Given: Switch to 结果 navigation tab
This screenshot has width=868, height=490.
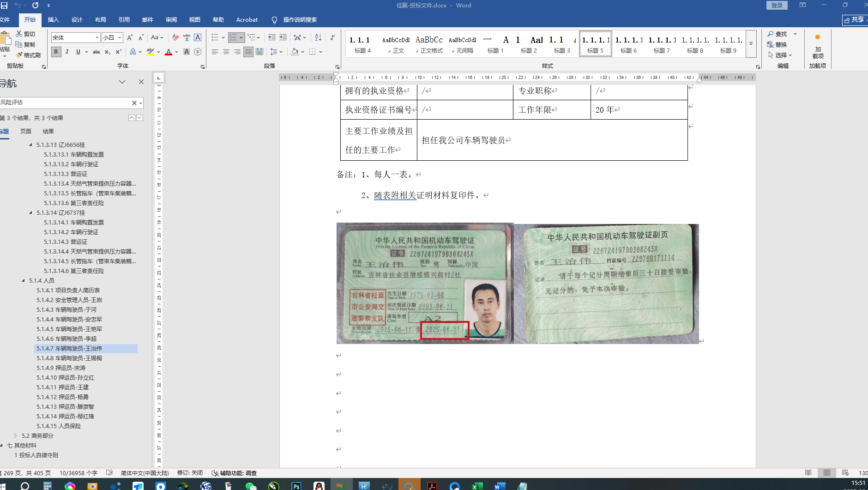Looking at the screenshot, I should (x=48, y=132).
